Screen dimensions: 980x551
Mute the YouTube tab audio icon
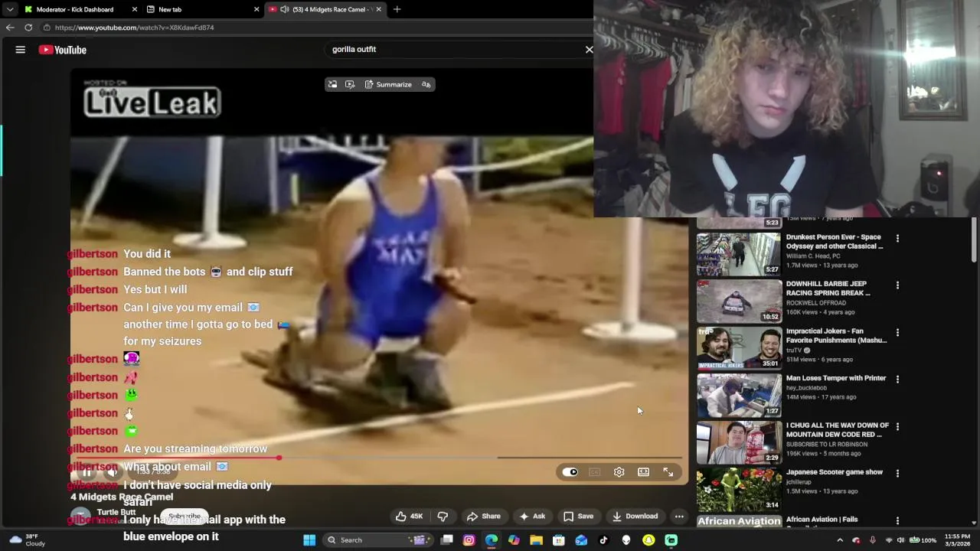(285, 9)
